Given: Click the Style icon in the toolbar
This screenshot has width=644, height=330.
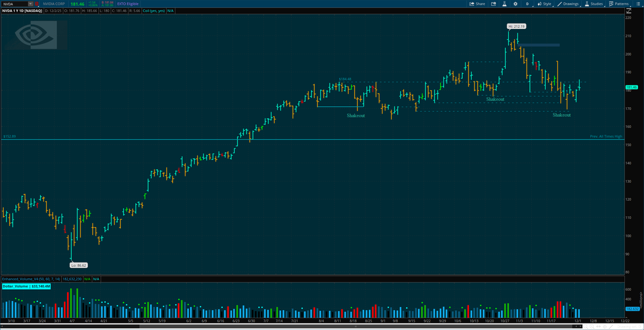Looking at the screenshot, I should coord(539,4).
